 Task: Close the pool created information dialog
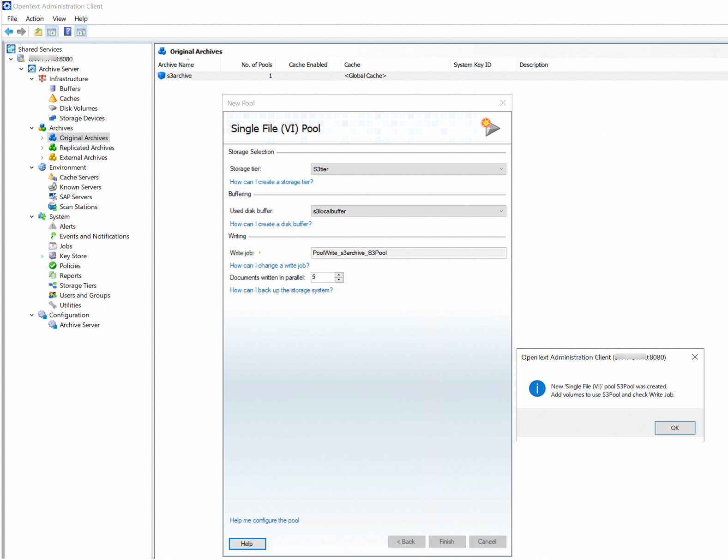tap(694, 357)
